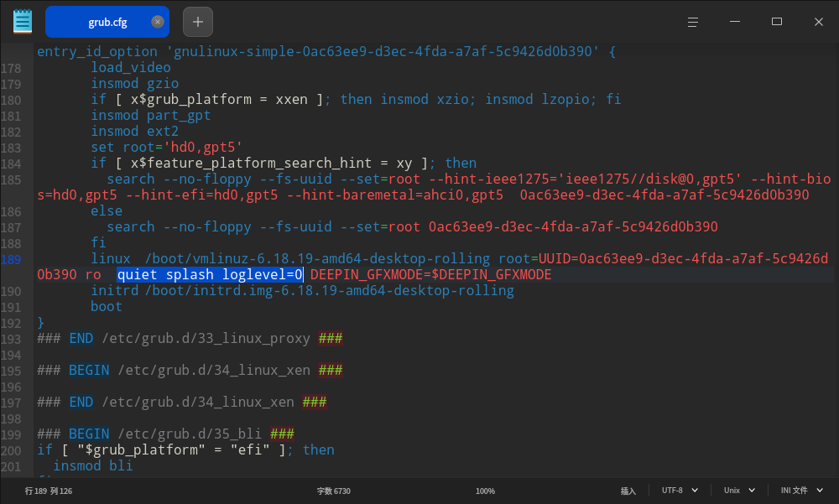Place cursor on initrd line 190
The height and width of the screenshot is (504, 839).
[302, 291]
